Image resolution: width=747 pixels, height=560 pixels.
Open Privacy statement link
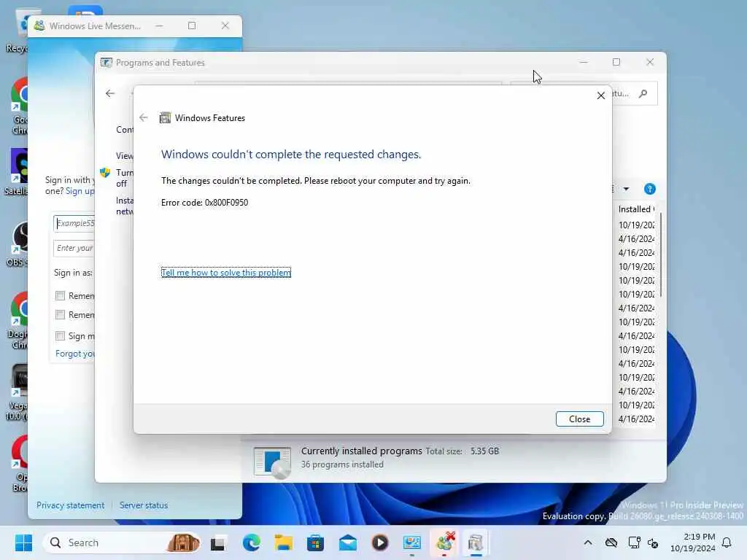click(70, 505)
